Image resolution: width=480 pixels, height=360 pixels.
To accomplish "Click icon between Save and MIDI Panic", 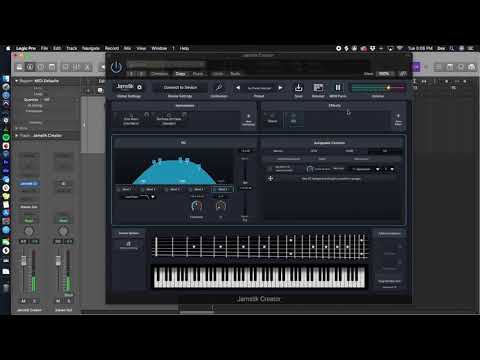I will point(318,88).
